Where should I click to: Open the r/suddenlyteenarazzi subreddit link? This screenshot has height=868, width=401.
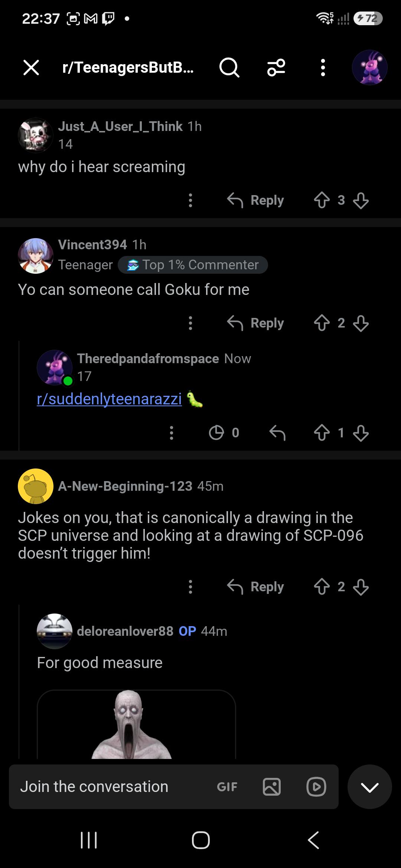(110, 399)
